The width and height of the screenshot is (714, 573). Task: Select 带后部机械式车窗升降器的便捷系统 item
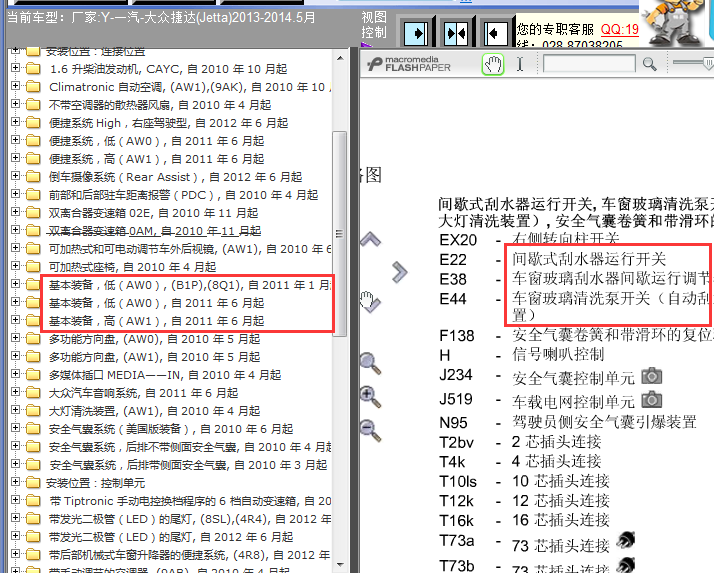click(189, 555)
